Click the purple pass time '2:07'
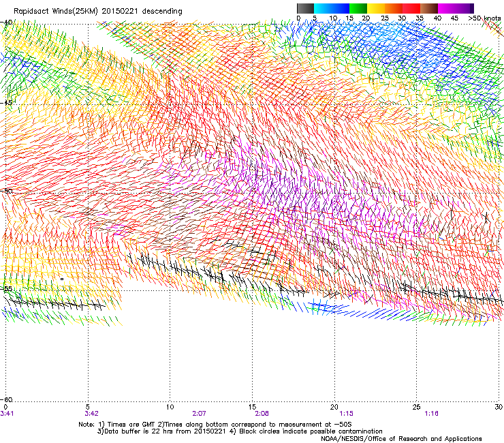 200,414
